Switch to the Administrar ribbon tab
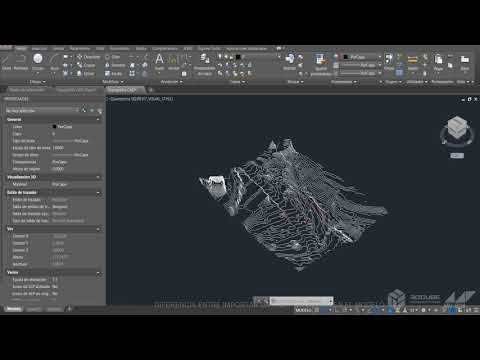The height and width of the screenshot is (360, 480). pyautogui.click(x=119, y=49)
